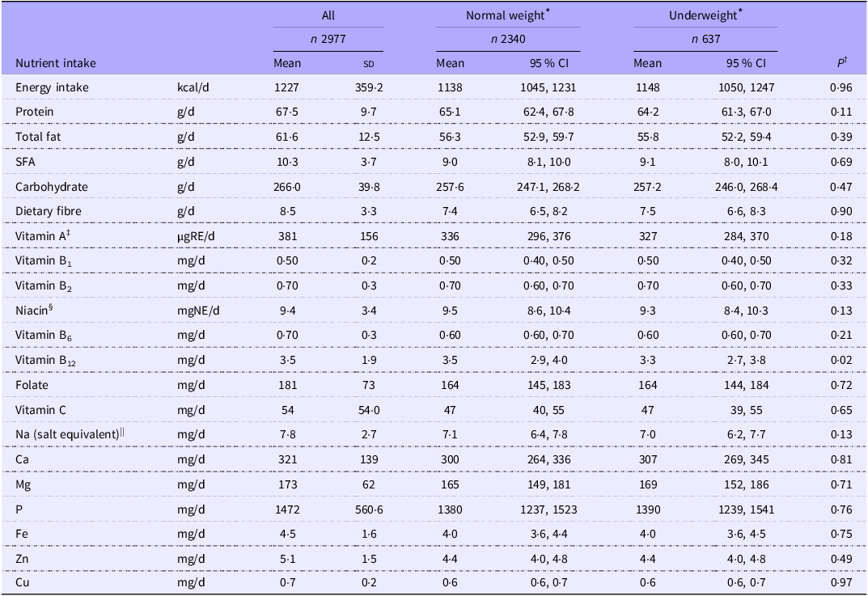Click the P value column header
Screen dimensions: 868x596
click(x=842, y=63)
